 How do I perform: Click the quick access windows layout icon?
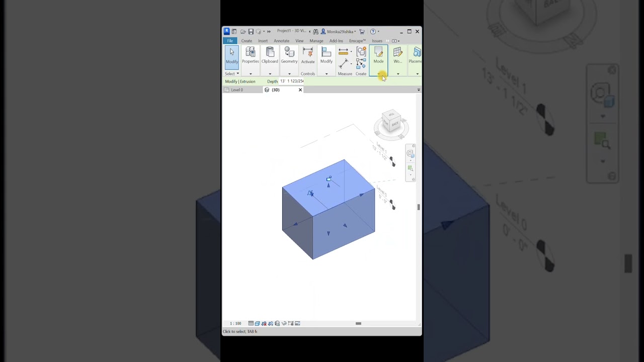click(234, 32)
